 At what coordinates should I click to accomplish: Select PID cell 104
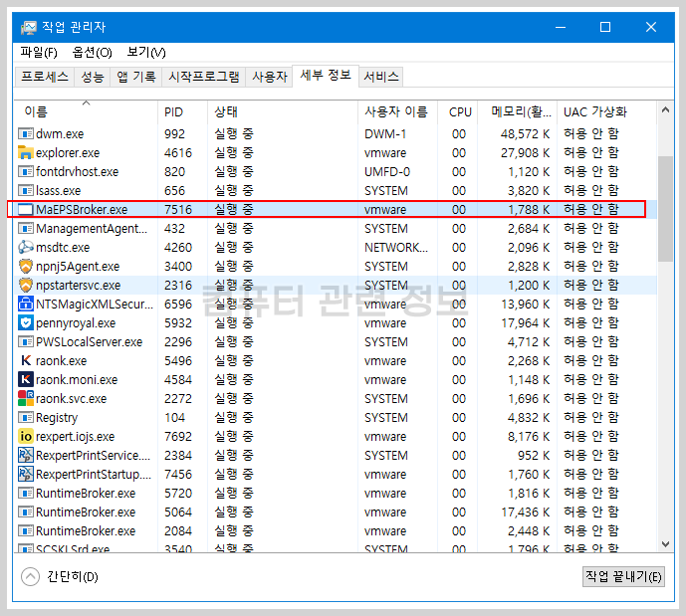(x=174, y=417)
